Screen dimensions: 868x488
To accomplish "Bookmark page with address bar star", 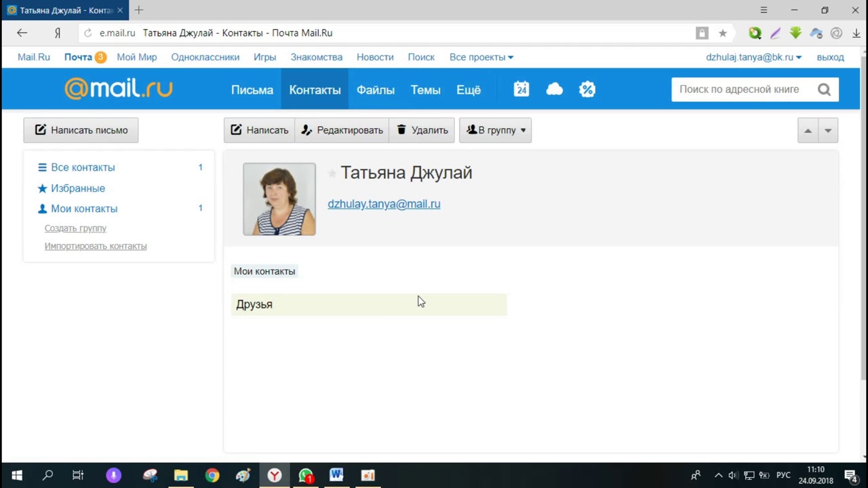I will tap(723, 33).
